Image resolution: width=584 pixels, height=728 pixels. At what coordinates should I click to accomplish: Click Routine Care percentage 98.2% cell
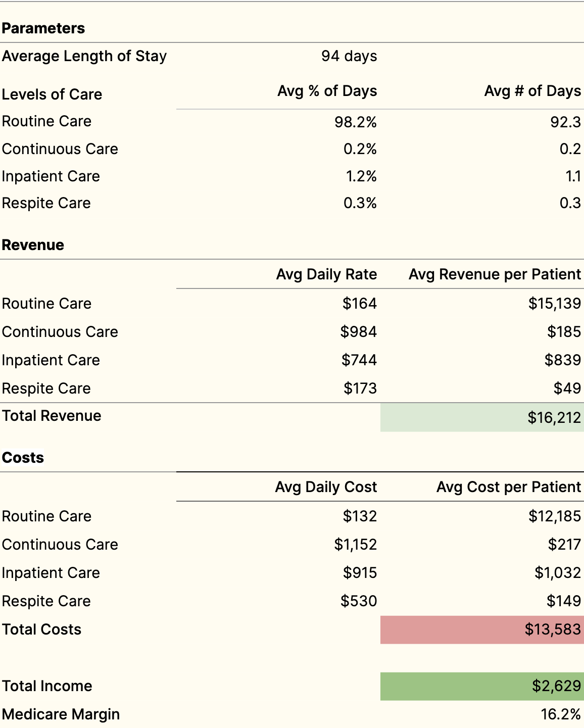[356, 122]
